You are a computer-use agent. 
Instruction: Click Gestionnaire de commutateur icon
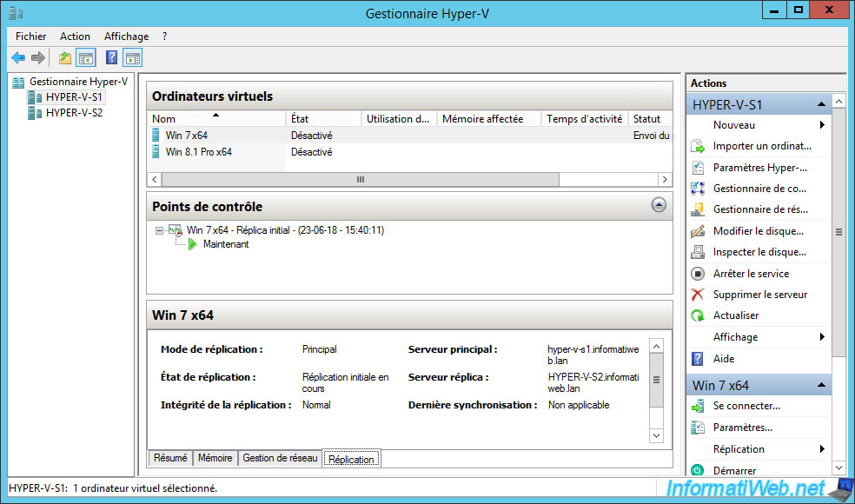click(698, 189)
